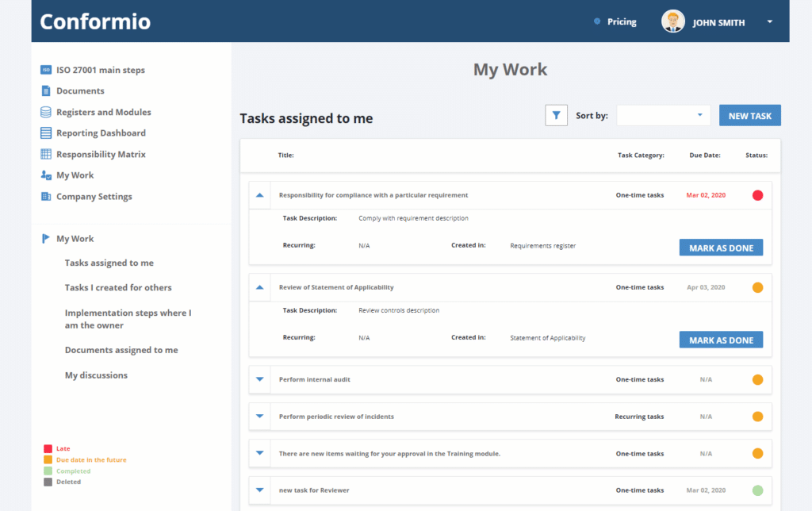812x511 pixels.
Task: Expand the Perform periodic review of incidents task
Action: click(x=259, y=417)
